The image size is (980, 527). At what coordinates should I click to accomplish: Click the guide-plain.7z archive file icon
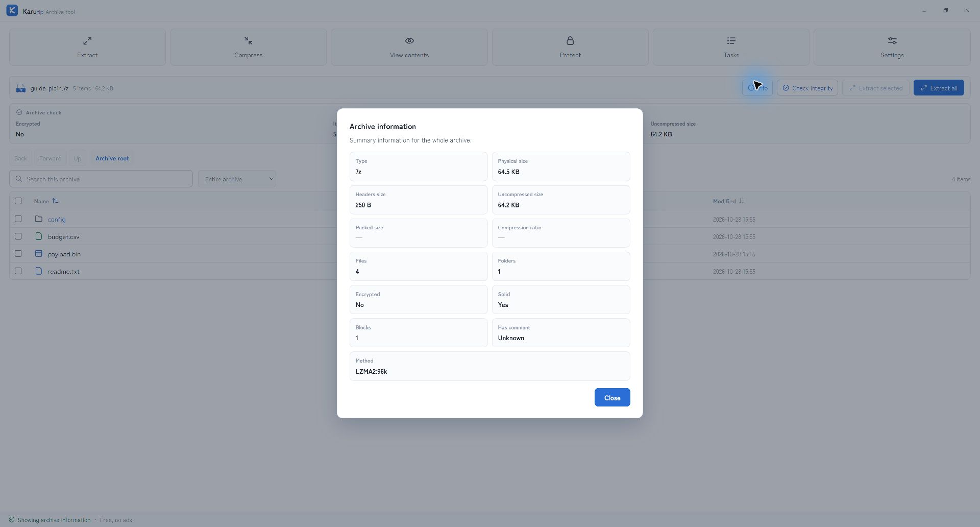coord(21,88)
